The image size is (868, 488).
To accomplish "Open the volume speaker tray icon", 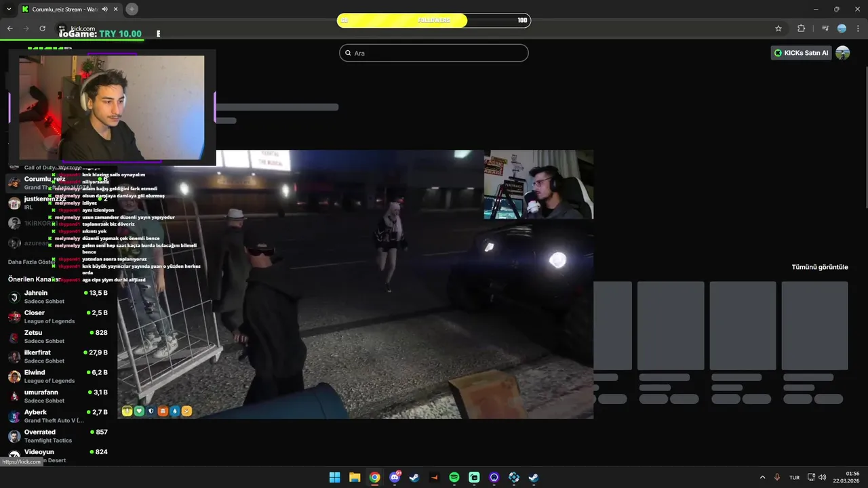I will point(822,477).
